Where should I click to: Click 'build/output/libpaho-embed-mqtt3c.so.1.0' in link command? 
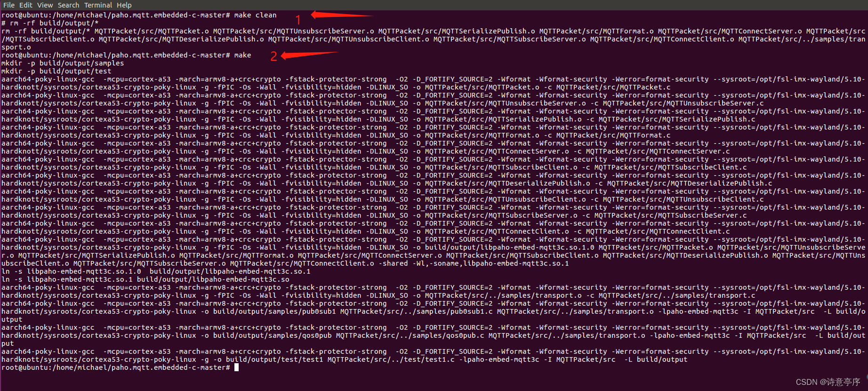pos(509,247)
